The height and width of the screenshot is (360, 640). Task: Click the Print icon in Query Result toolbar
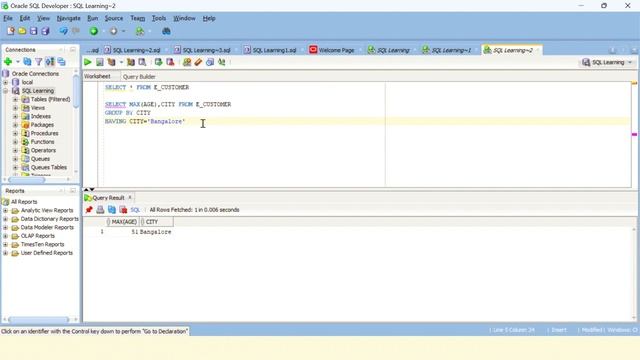100,210
